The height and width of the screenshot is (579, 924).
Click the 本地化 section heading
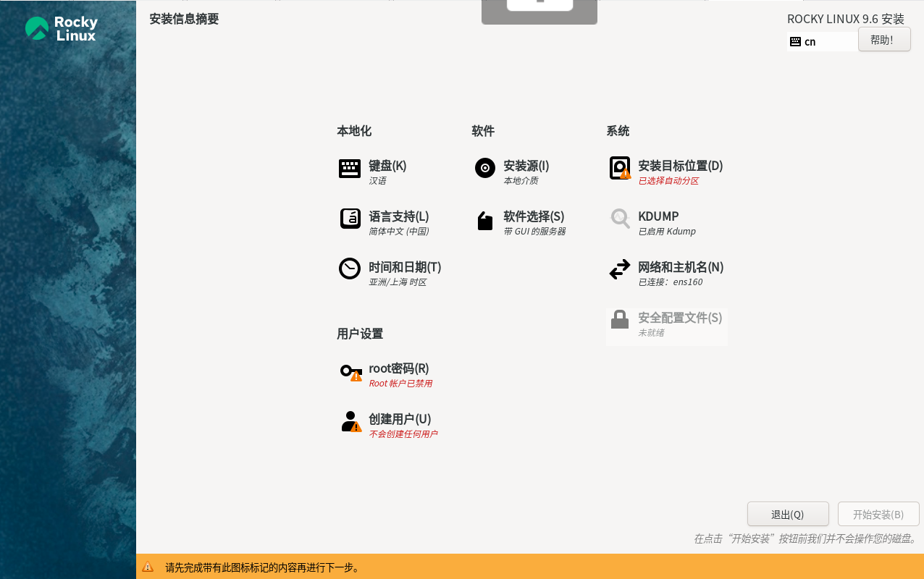click(354, 131)
